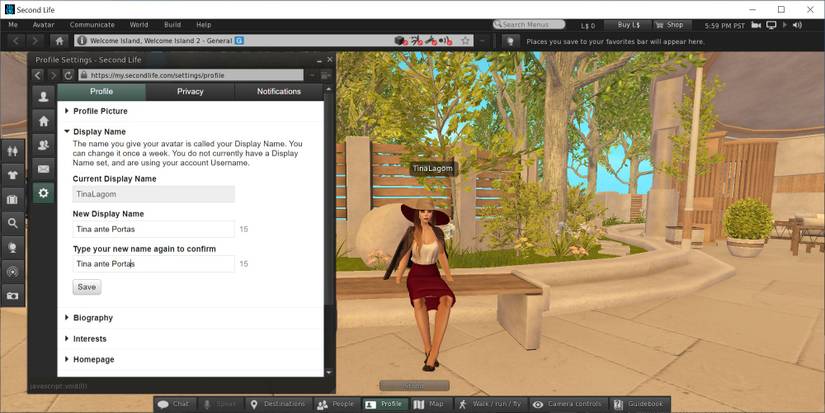
Task: Switch to the Notifications tab
Action: click(279, 92)
